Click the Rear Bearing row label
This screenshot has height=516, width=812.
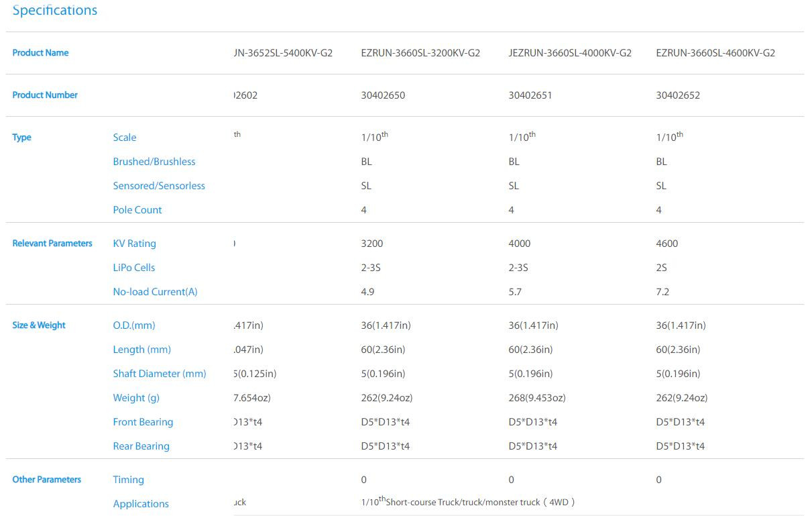pyautogui.click(x=141, y=446)
